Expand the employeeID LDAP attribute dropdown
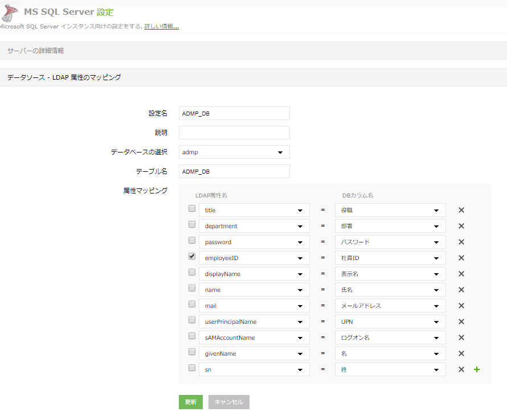This screenshot has width=507, height=420. tap(254, 258)
